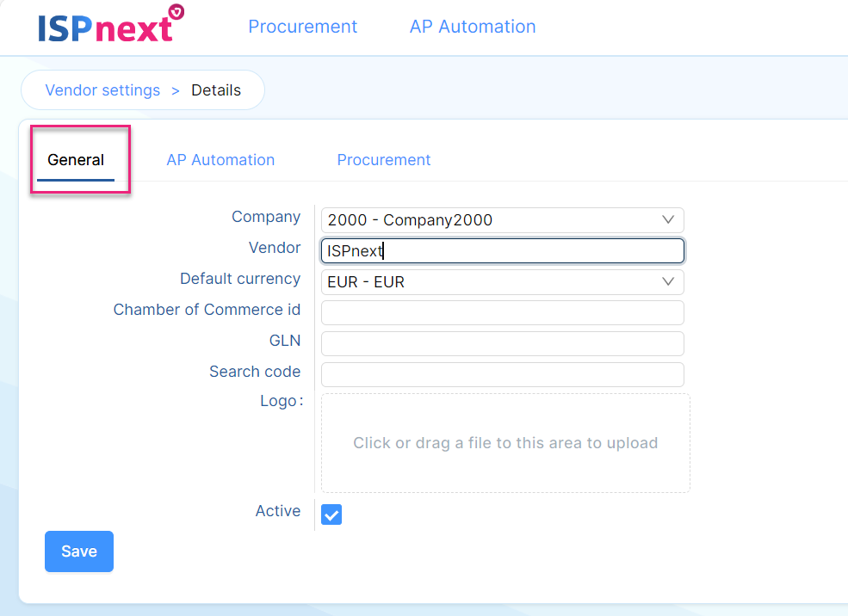This screenshot has height=616, width=848.
Task: Click the Active label text
Action: click(x=278, y=511)
